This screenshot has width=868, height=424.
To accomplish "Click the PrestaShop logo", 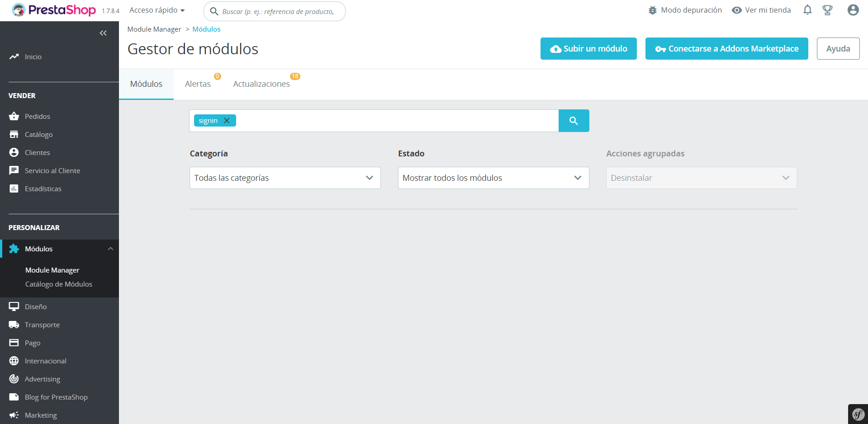I will pyautogui.click(x=54, y=10).
